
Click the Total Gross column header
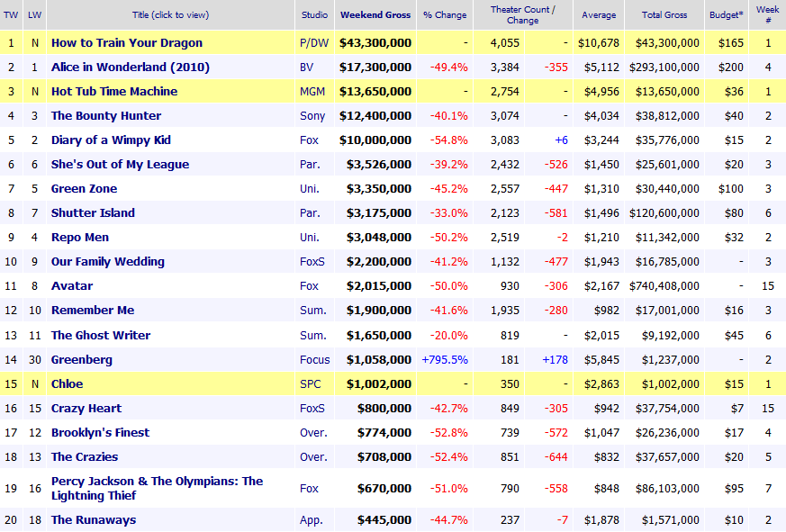point(664,15)
